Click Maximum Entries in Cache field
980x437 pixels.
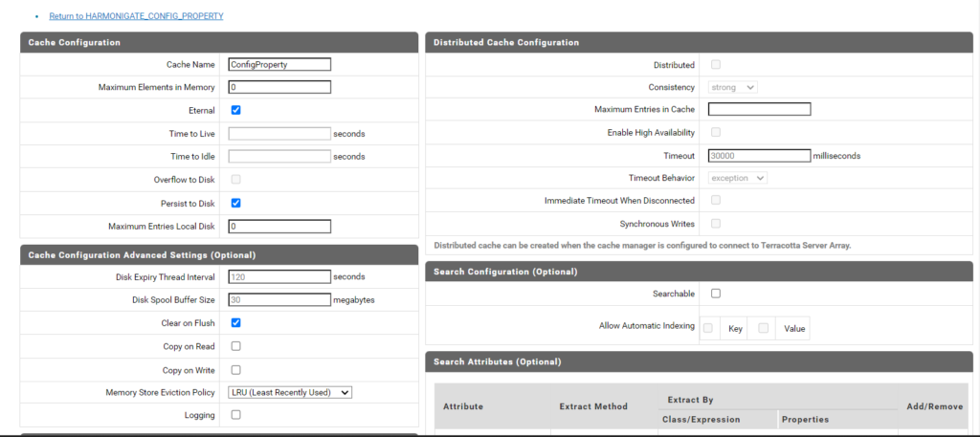(x=759, y=109)
